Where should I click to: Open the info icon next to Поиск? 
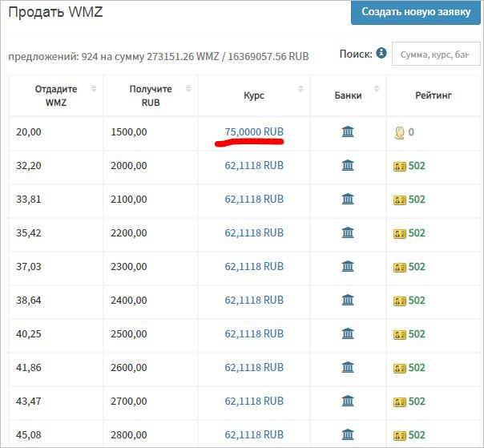[x=381, y=53]
